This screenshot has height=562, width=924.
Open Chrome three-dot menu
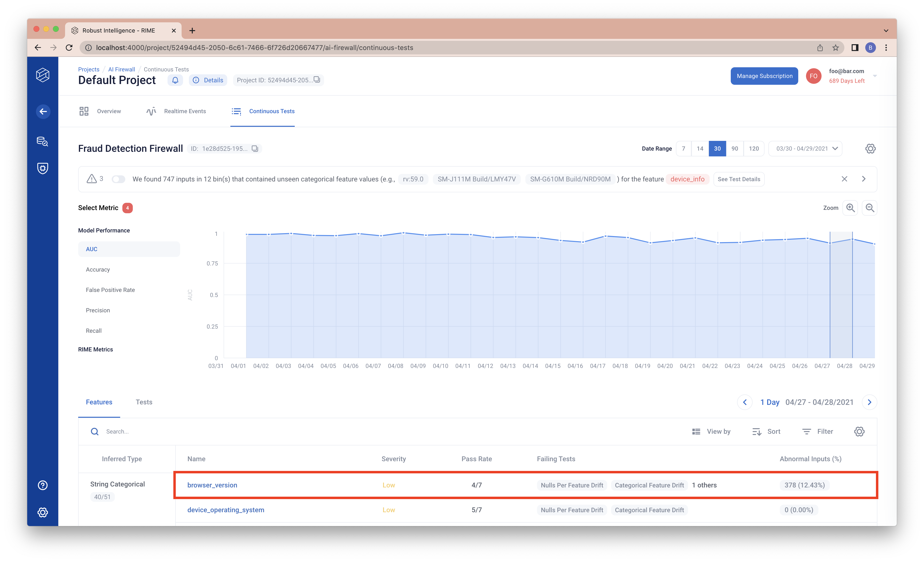(886, 48)
